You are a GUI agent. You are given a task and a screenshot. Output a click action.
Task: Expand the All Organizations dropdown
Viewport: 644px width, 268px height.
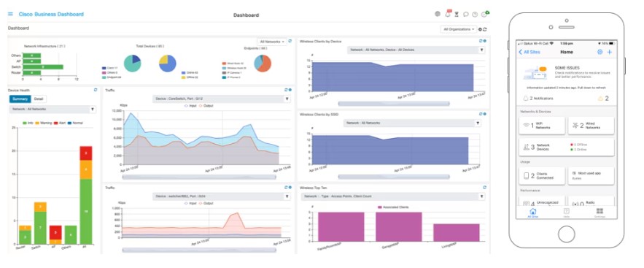pyautogui.click(x=458, y=30)
